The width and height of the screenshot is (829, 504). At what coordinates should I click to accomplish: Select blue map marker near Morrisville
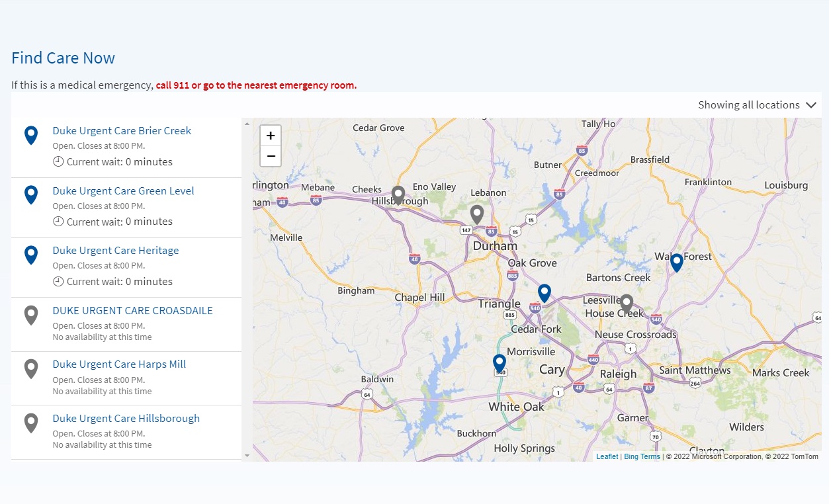[500, 363]
